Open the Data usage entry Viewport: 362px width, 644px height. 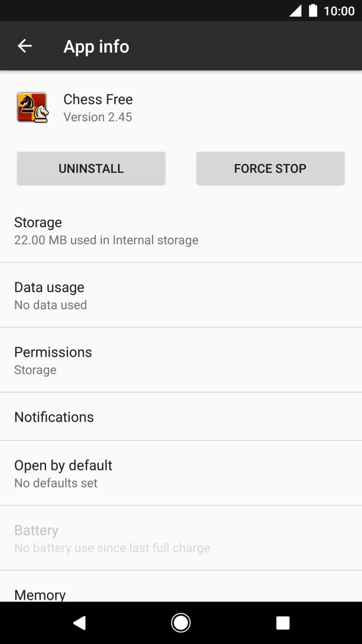tap(180, 295)
